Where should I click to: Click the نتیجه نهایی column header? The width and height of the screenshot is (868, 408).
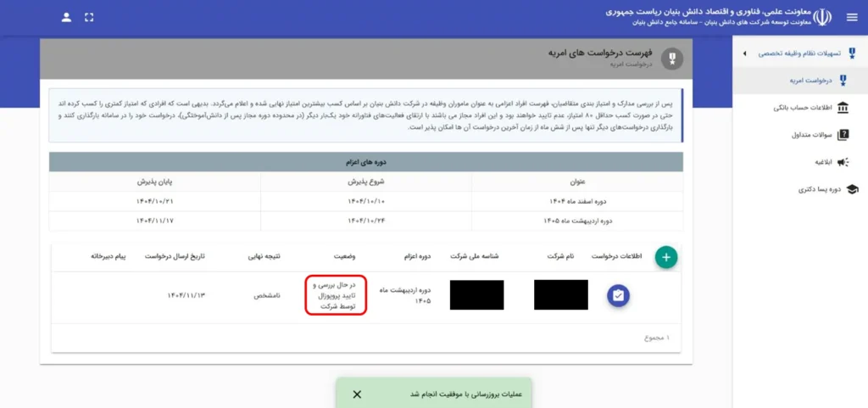pos(264,257)
